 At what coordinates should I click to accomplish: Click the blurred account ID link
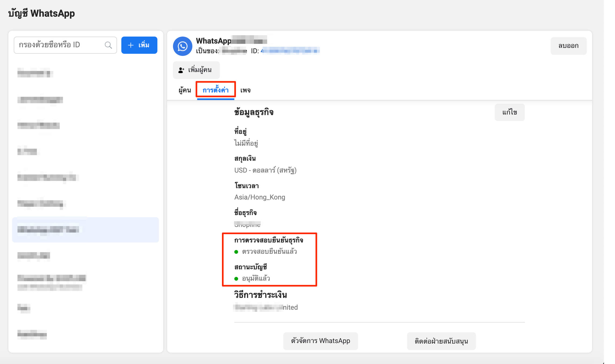[290, 51]
